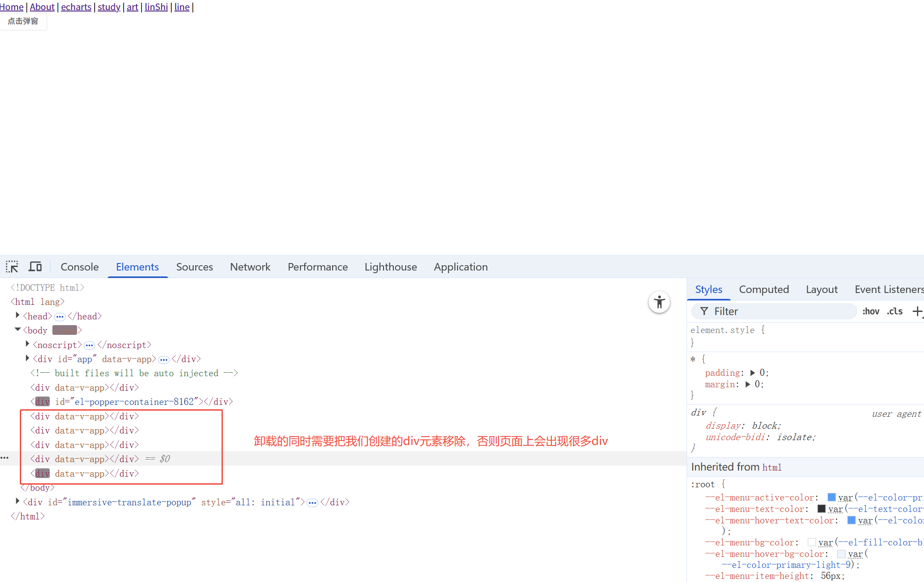The image size is (924, 582).
Task: Open the Computed styles tab
Action: click(x=764, y=289)
